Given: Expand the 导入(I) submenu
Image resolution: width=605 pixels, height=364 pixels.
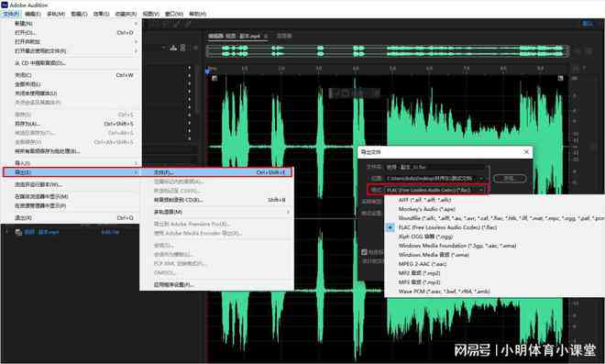Looking at the screenshot, I should click(71, 163).
